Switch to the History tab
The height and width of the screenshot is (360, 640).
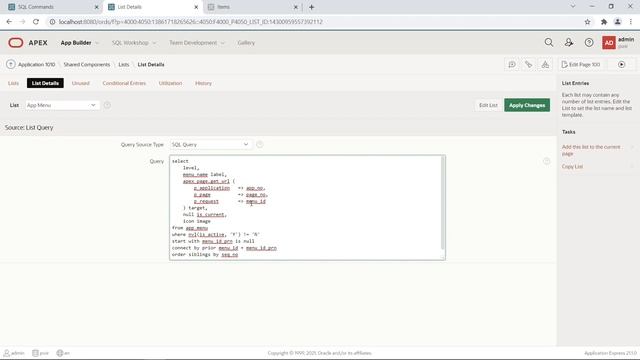pos(203,83)
